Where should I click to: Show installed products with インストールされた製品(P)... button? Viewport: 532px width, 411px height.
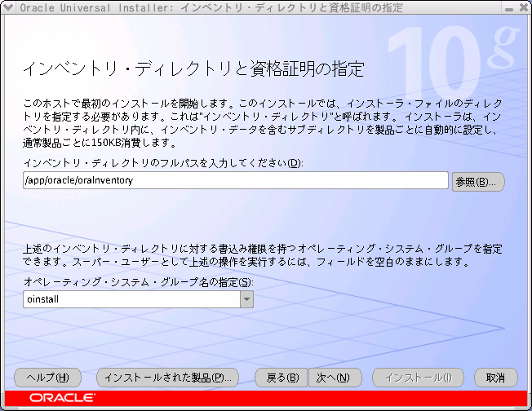167,378
